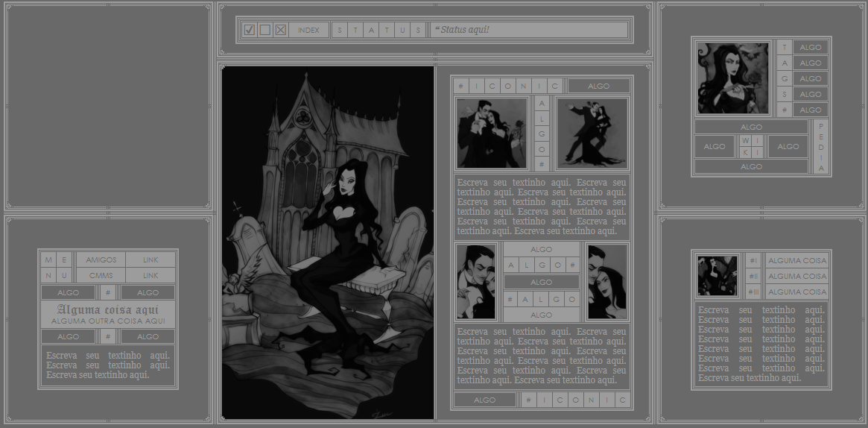The height and width of the screenshot is (428, 868).
Task: Tick the empty checkbox in the status bar
Action: tap(265, 30)
